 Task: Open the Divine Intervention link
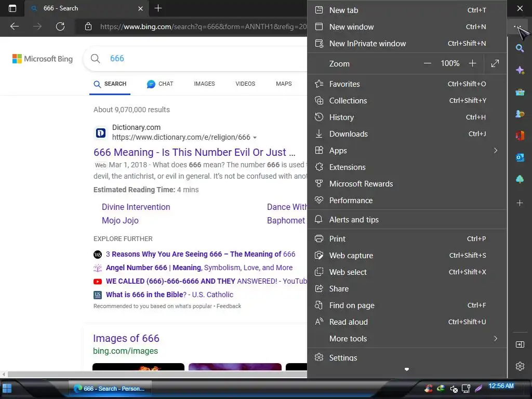136,207
